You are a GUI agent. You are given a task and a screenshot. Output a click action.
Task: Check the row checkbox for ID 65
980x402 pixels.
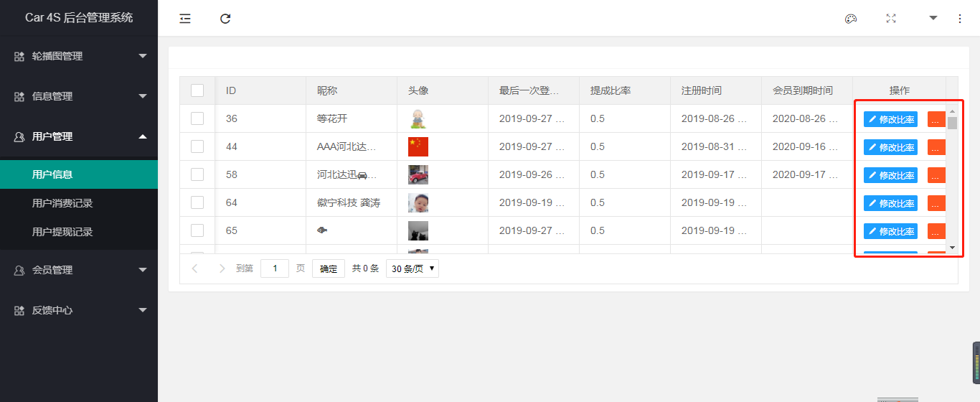[x=197, y=230]
